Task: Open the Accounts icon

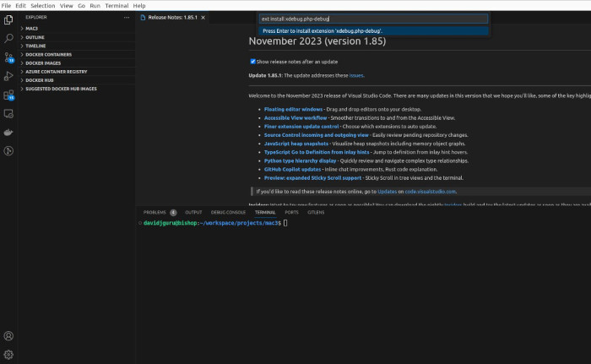Action: point(8,336)
